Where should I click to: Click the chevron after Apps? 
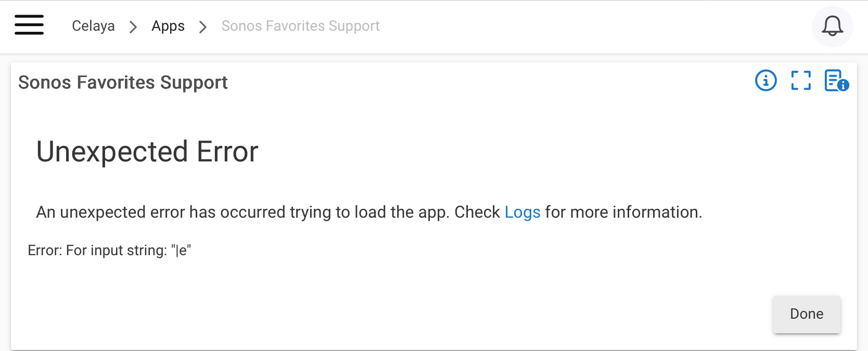coord(203,27)
